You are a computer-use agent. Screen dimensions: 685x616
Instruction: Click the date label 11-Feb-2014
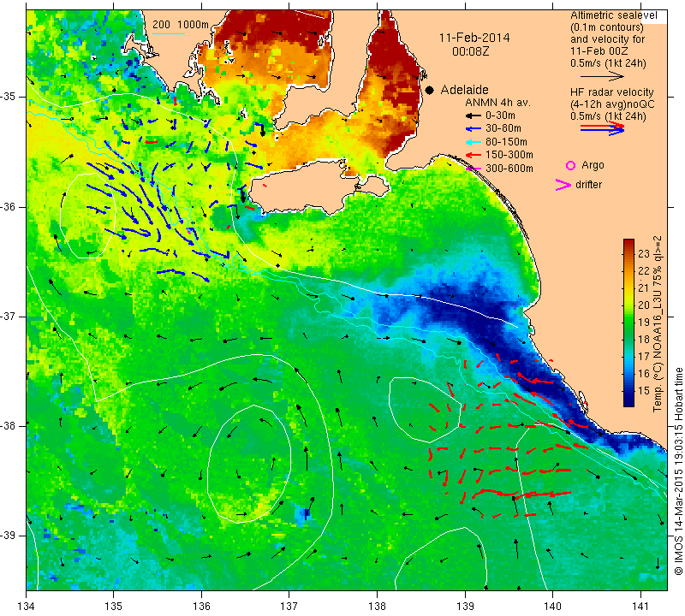[474, 38]
